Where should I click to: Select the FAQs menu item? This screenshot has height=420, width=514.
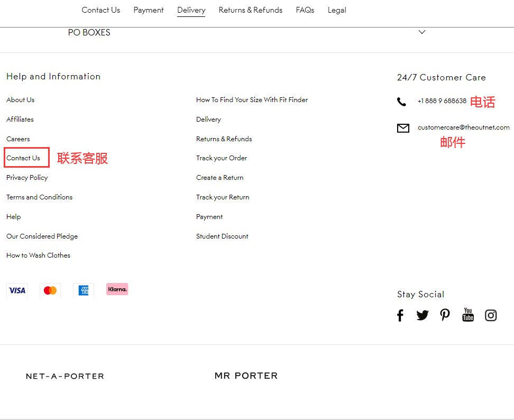pyautogui.click(x=305, y=10)
